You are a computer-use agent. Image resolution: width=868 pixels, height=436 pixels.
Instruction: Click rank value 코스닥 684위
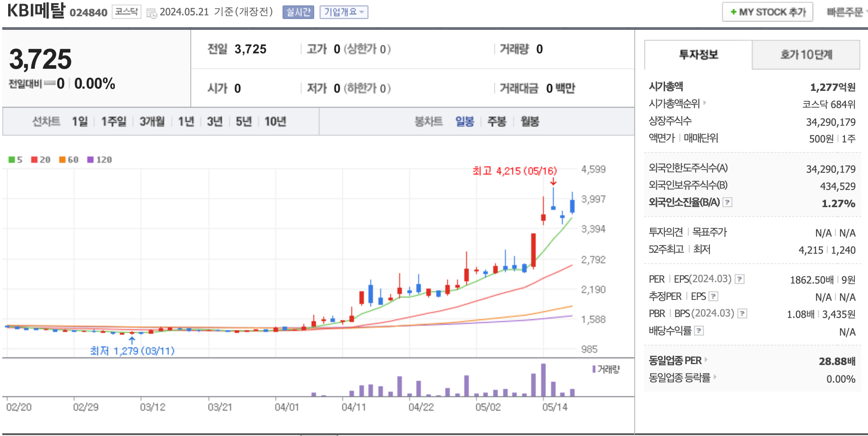coord(829,104)
